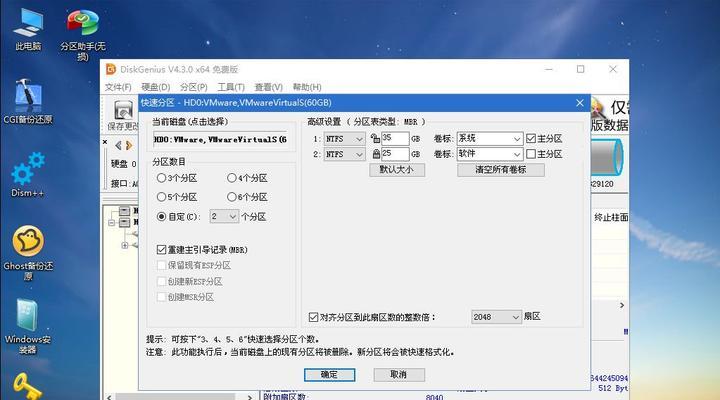The width and height of the screenshot is (720, 400).
Task: Click the partition 2 size field showing 25
Action: (395, 154)
